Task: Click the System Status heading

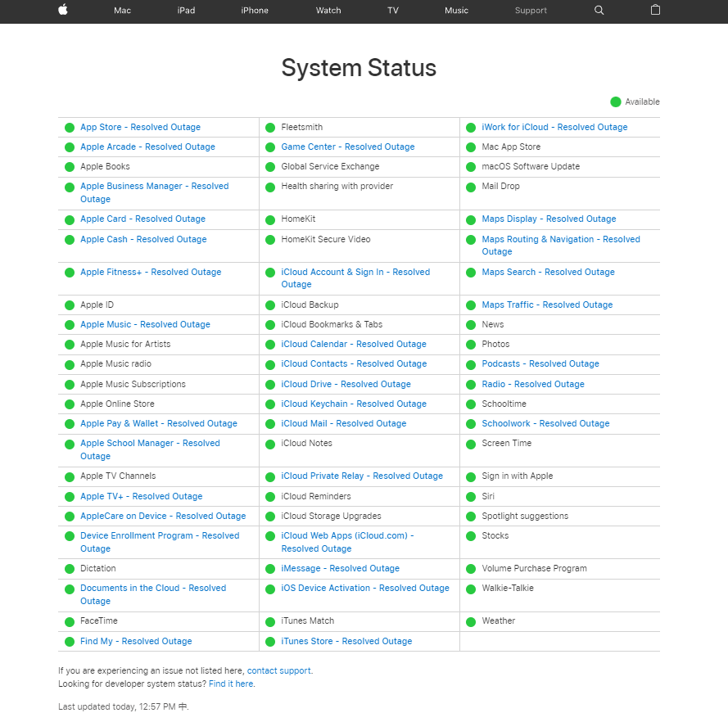Action: 359,68
